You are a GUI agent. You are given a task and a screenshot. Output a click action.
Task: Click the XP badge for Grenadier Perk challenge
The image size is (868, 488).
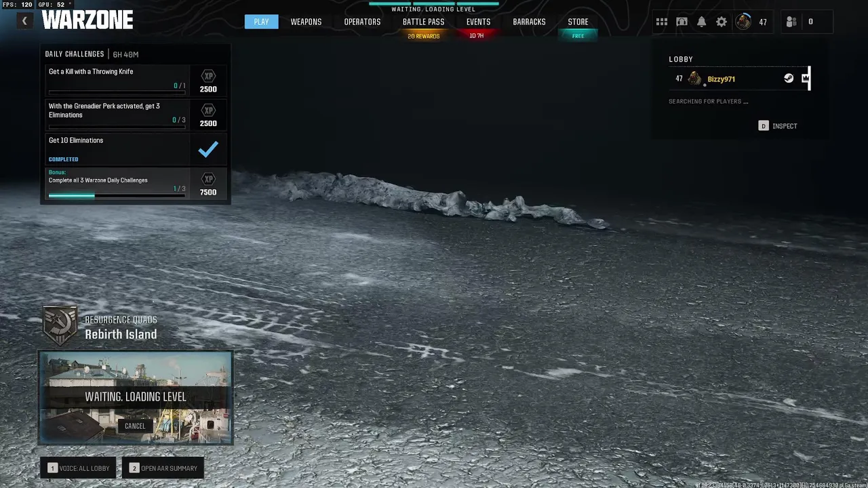point(208,110)
